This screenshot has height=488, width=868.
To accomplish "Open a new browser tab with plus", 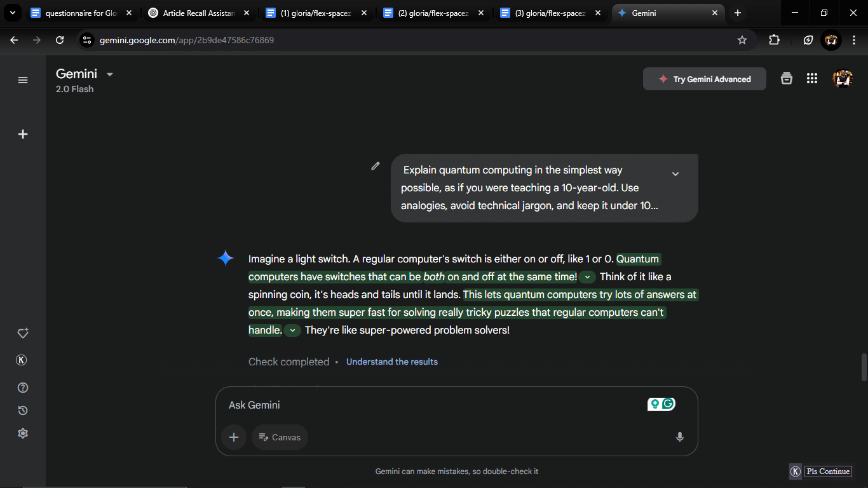I will click(738, 13).
